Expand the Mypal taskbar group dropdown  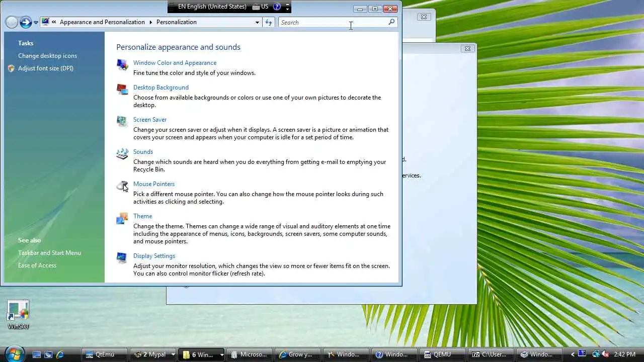(x=173, y=354)
